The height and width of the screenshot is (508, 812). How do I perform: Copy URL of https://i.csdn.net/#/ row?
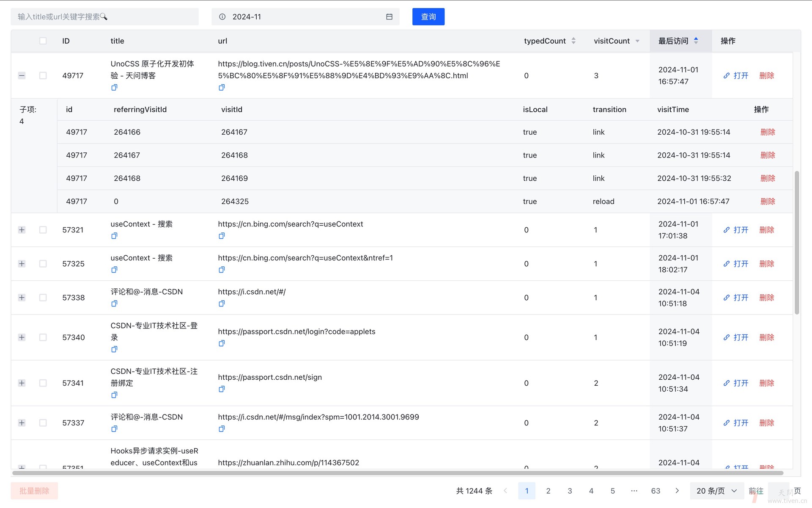pos(222,304)
